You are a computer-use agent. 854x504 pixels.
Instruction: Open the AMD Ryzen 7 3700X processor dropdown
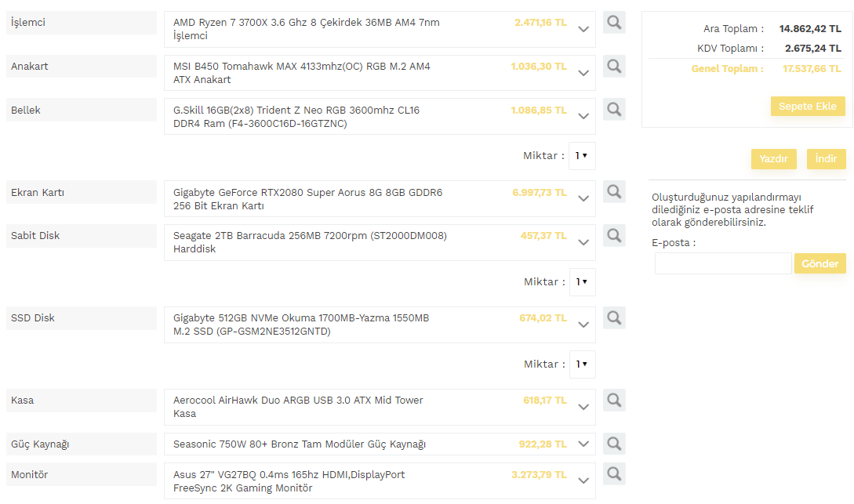click(x=380, y=29)
